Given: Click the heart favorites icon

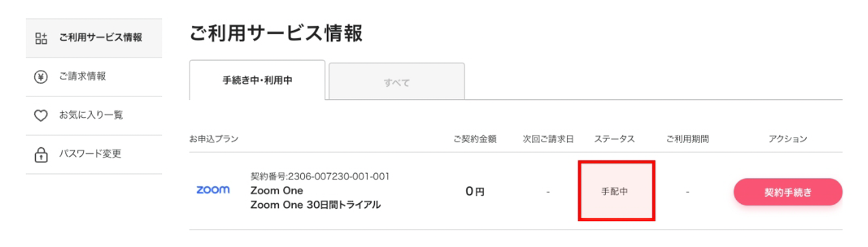Looking at the screenshot, I should [41, 115].
